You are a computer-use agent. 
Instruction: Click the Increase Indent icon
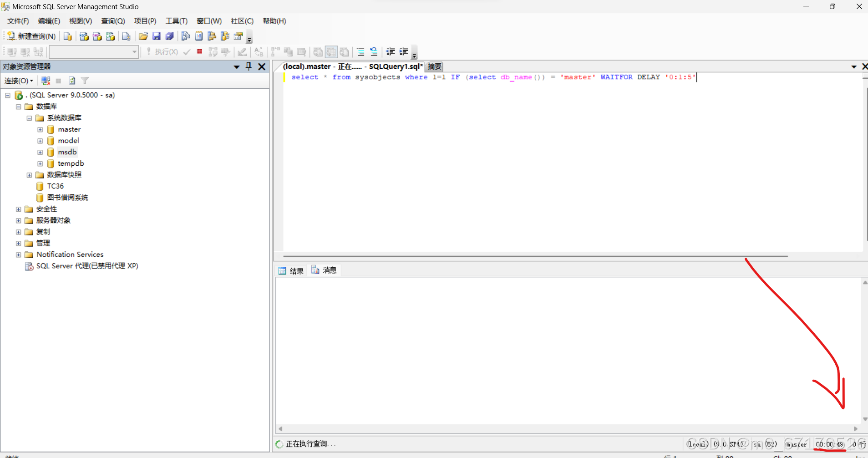404,52
